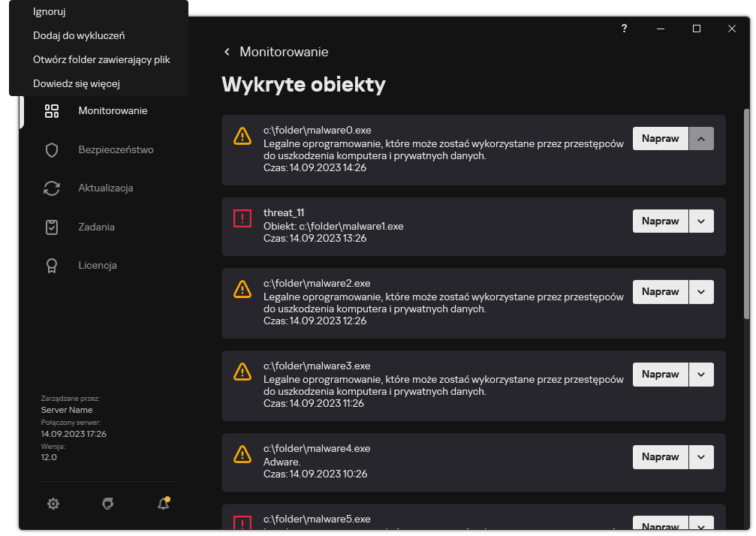Viewport: 756px width, 536px height.
Task: Open settings with the gear icon
Action: (x=53, y=504)
